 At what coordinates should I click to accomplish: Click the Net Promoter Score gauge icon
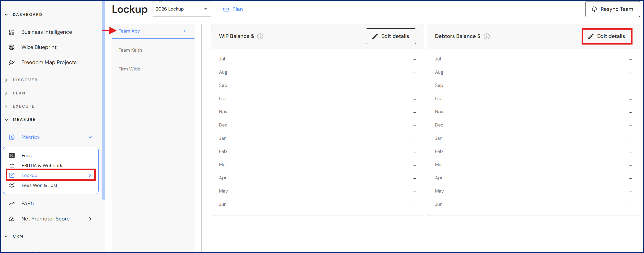pos(11,219)
